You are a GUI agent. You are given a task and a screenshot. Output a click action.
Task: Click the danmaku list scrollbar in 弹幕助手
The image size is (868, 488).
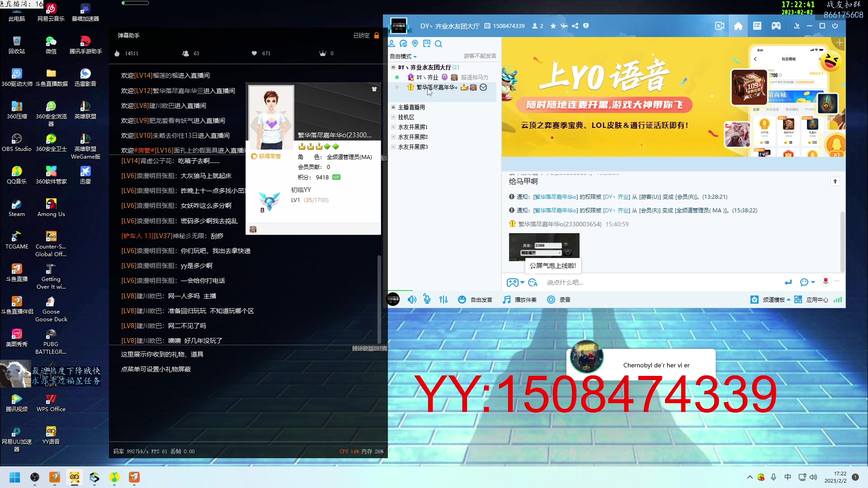[x=379, y=299]
